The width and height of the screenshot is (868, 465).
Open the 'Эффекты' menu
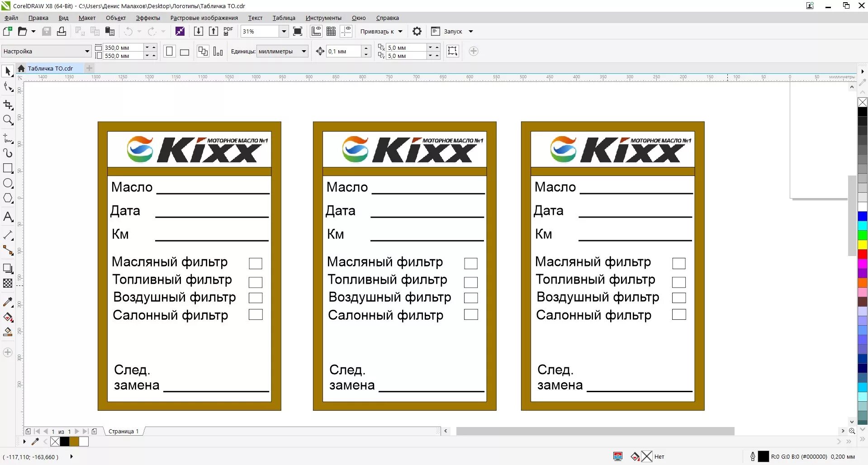(x=148, y=18)
